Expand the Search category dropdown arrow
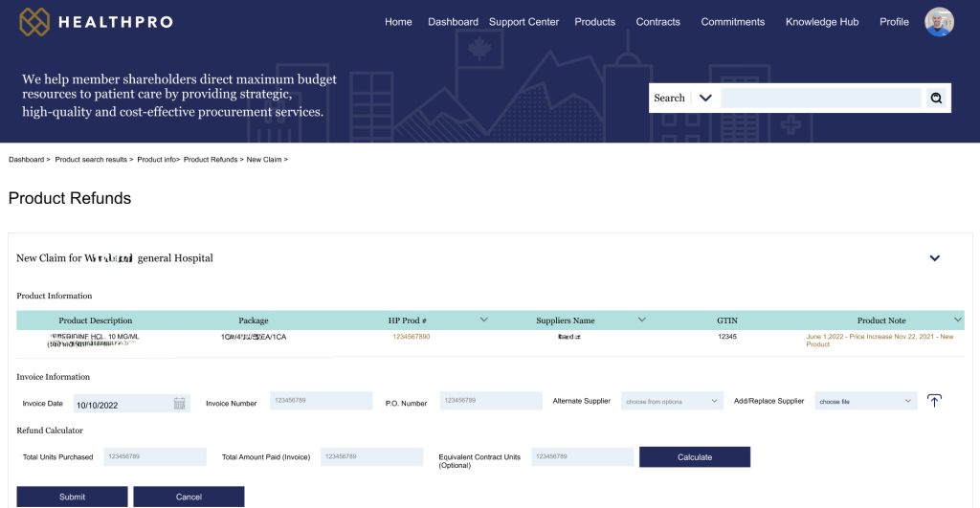Screen dimensions: 980x508 pos(705,98)
